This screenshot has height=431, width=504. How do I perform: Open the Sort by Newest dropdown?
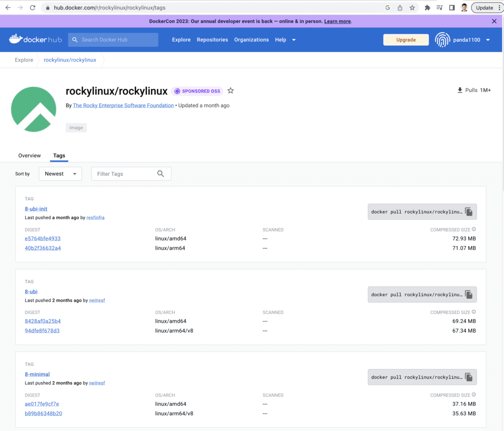point(60,174)
